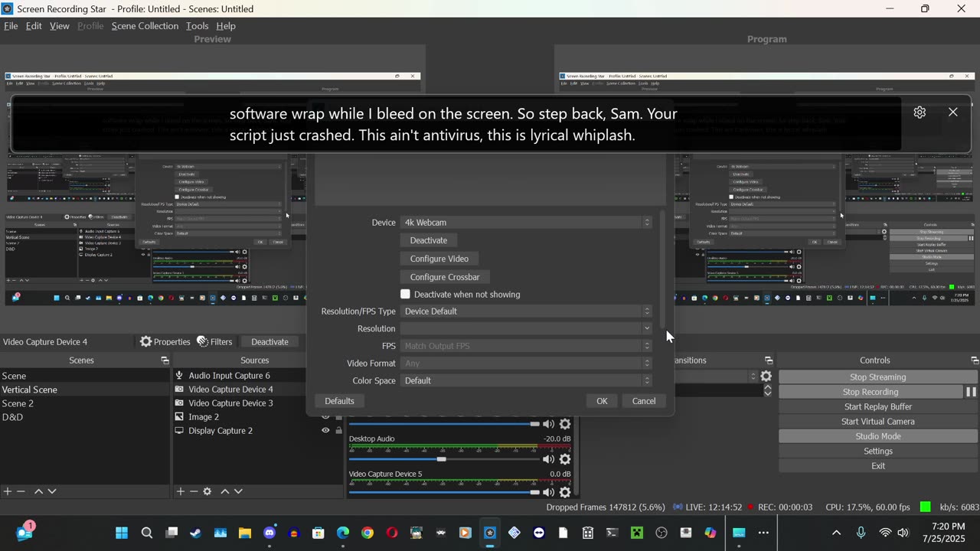This screenshot has height=551, width=980.
Task: Show hidden system tray icons chevron
Action: [836, 533]
